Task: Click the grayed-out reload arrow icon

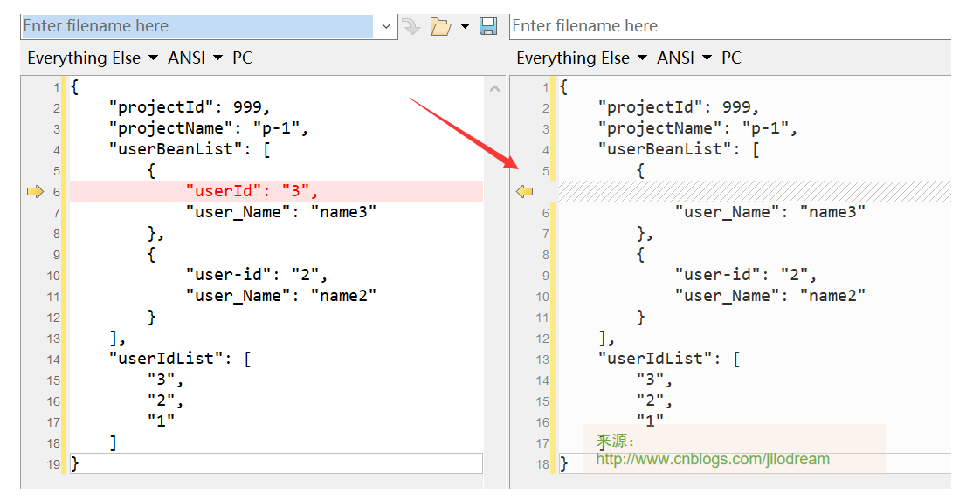Action: coord(411,27)
